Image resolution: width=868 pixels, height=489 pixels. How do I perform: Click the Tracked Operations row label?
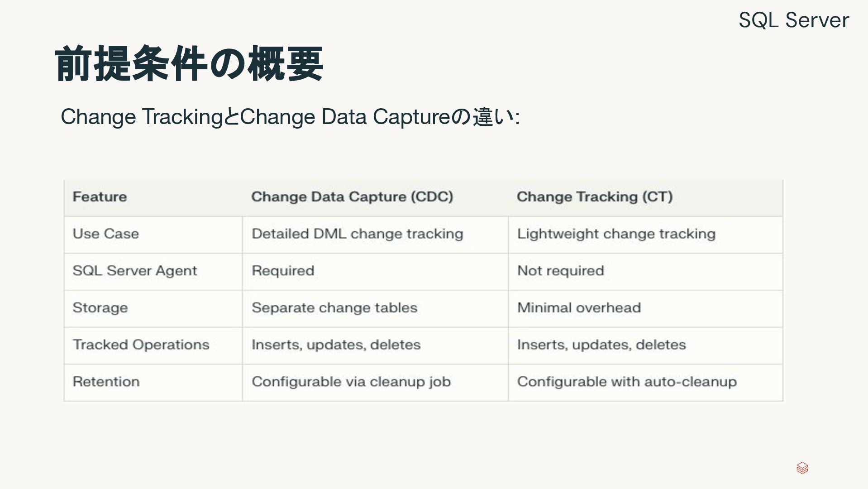(141, 345)
